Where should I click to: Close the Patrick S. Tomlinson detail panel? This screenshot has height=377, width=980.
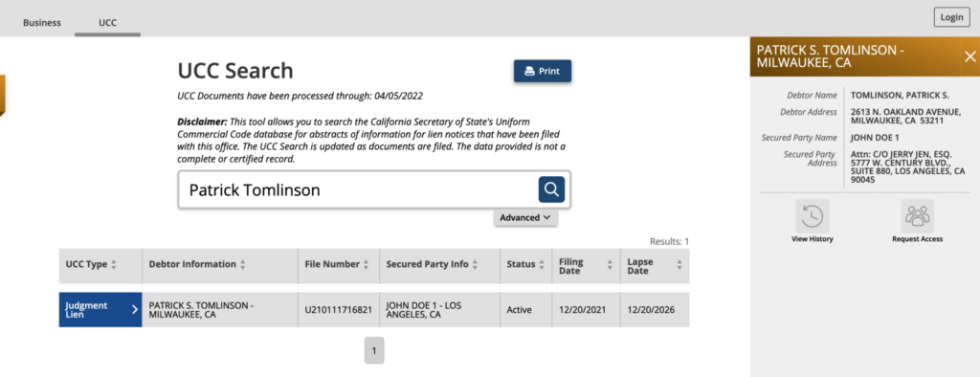click(x=970, y=56)
